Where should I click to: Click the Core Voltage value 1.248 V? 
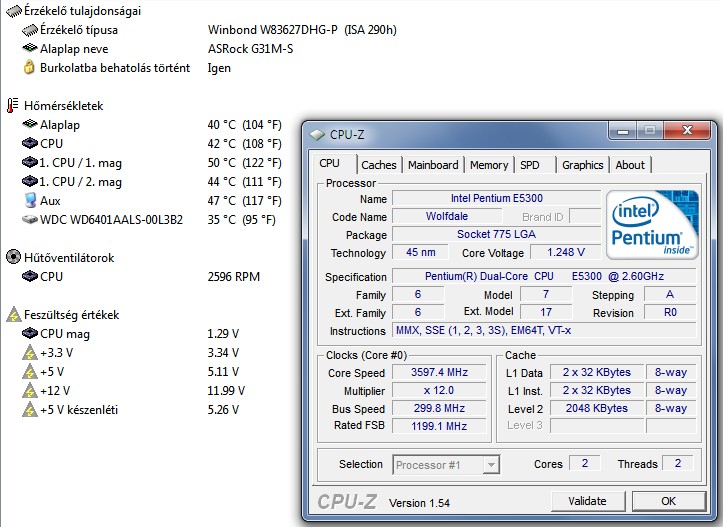565,252
